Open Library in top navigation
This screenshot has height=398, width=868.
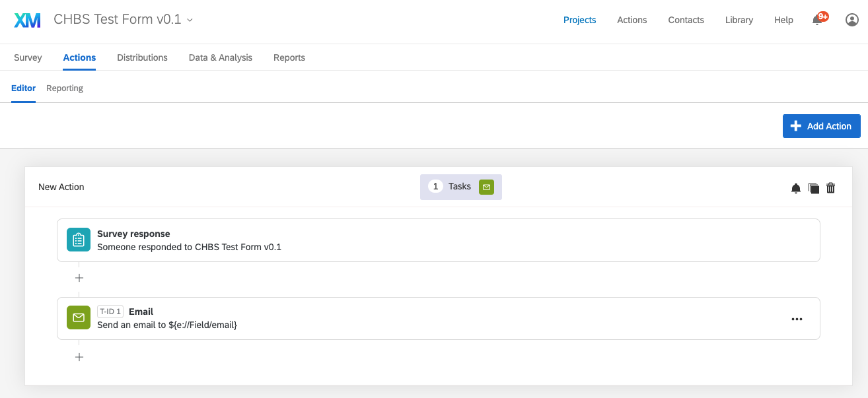tap(739, 20)
